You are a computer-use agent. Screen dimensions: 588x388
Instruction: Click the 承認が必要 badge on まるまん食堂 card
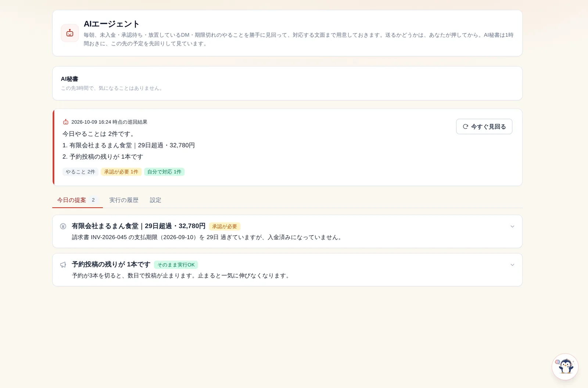coord(225,226)
